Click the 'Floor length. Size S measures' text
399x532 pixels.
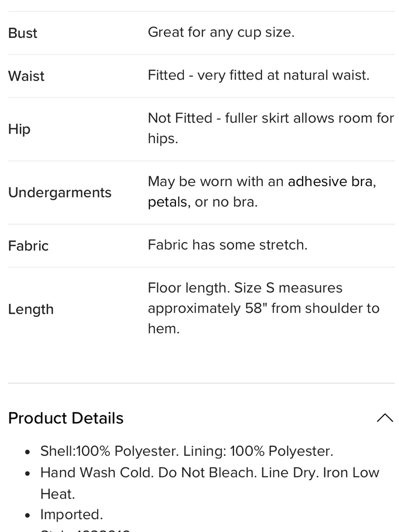tap(245, 288)
